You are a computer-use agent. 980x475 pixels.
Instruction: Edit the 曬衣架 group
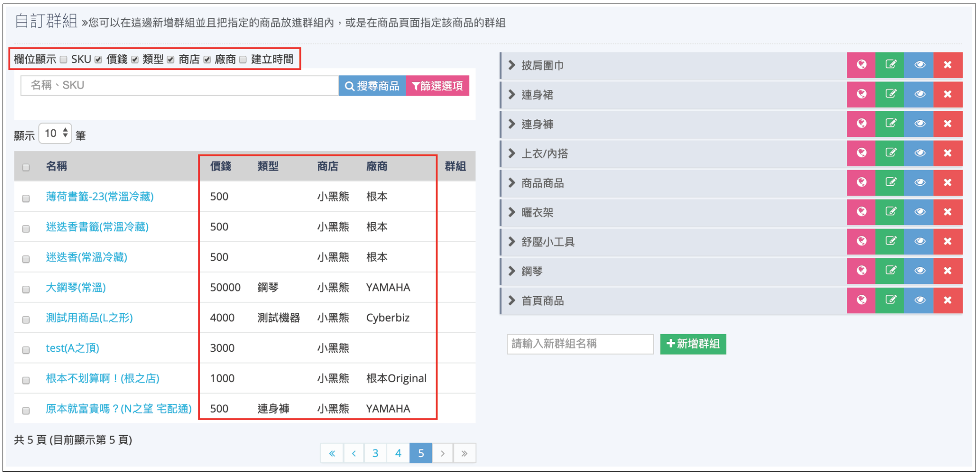point(890,213)
